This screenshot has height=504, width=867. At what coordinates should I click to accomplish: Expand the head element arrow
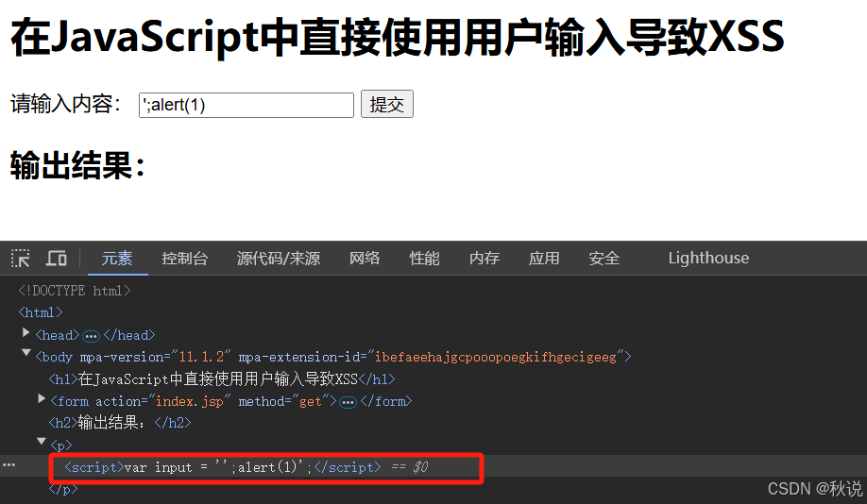25,332
